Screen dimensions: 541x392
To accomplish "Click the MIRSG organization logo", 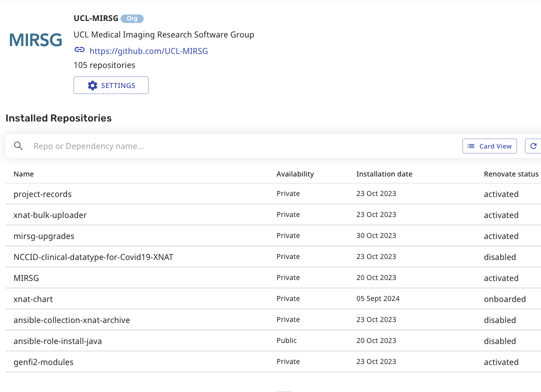I will (x=36, y=40).
